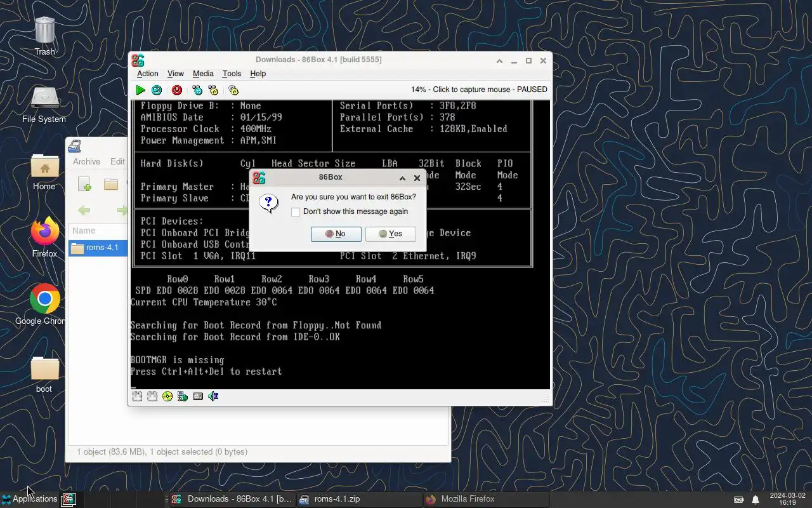Click the archive manager status bar object count

[x=162, y=452]
